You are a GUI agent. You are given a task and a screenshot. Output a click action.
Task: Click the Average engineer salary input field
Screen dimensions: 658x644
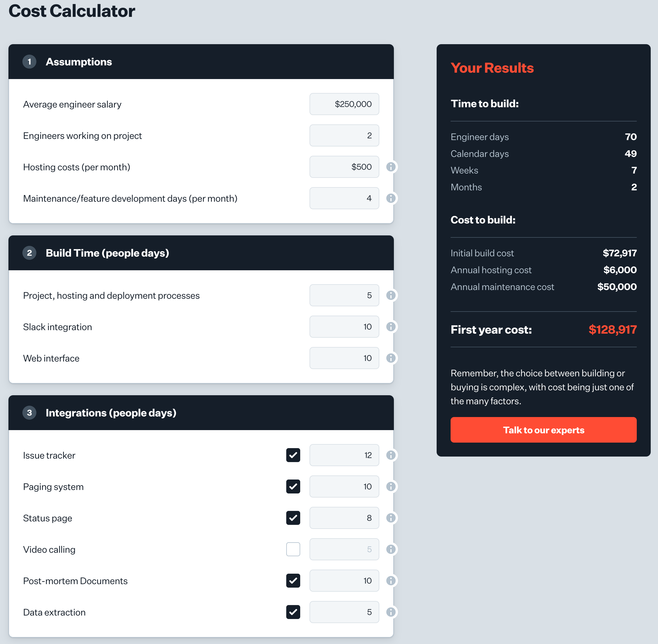[344, 104]
